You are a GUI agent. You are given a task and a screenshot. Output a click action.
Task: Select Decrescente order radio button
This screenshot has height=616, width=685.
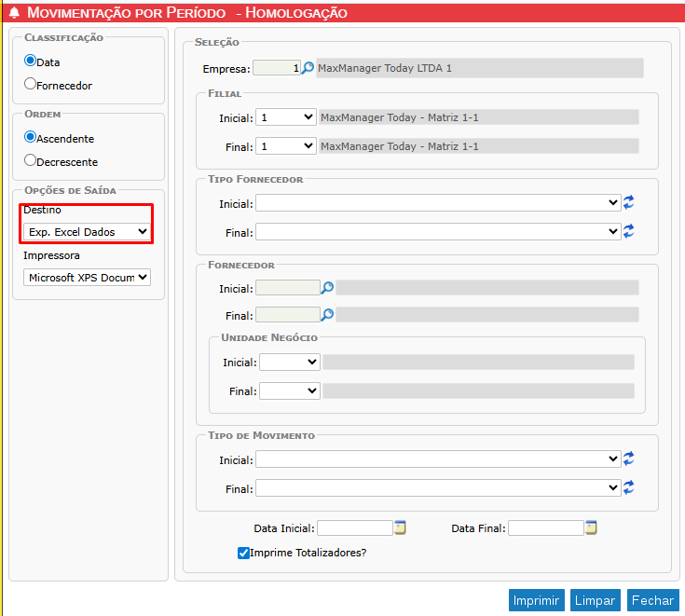[x=31, y=160]
